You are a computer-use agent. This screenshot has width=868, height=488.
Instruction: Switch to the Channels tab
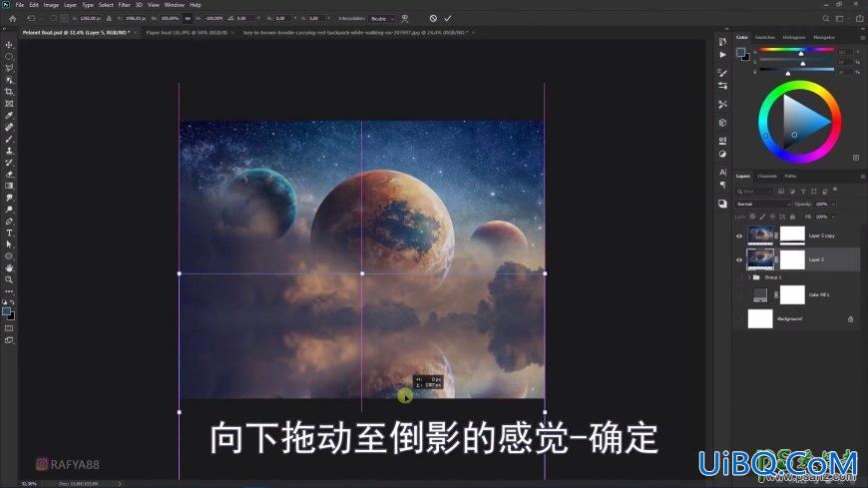[x=766, y=177]
